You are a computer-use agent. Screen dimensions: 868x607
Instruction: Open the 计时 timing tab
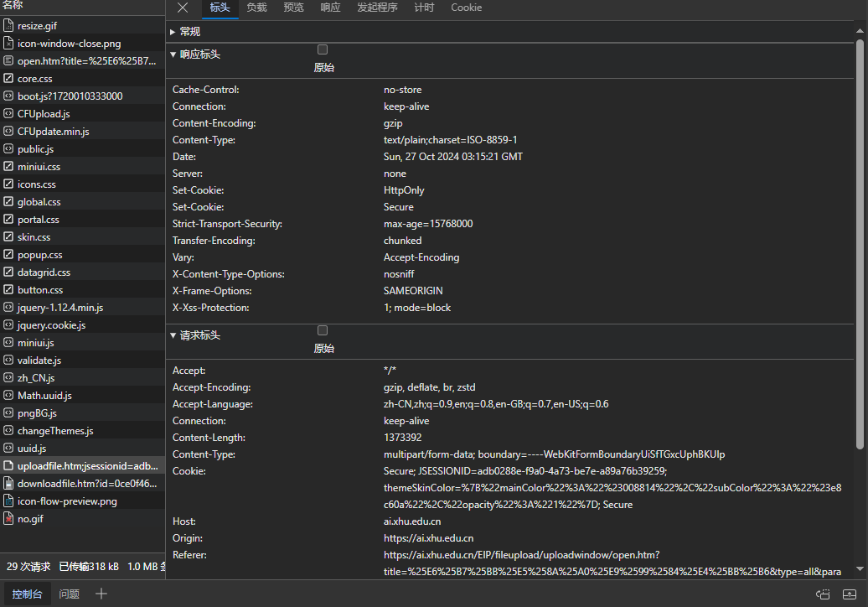pos(425,8)
